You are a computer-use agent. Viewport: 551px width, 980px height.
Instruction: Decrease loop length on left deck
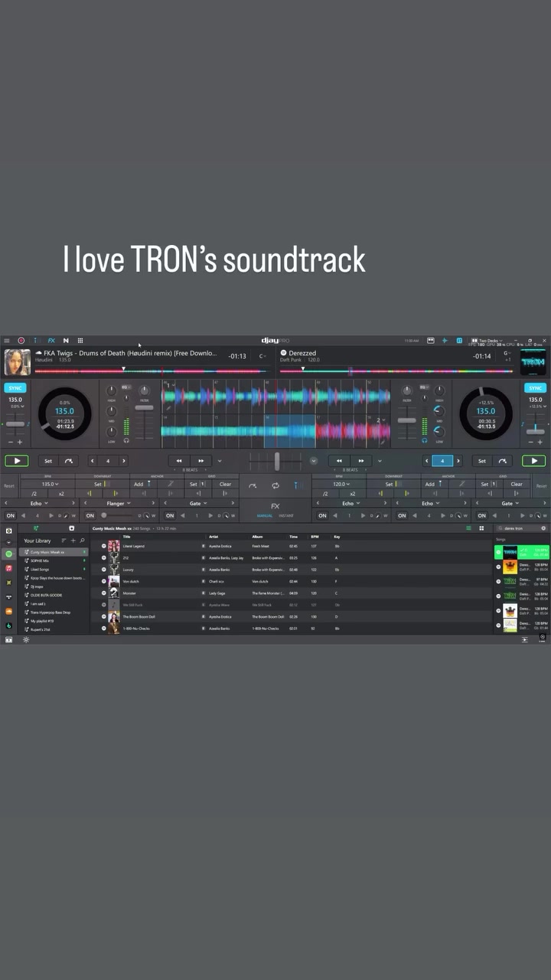pos(93,461)
